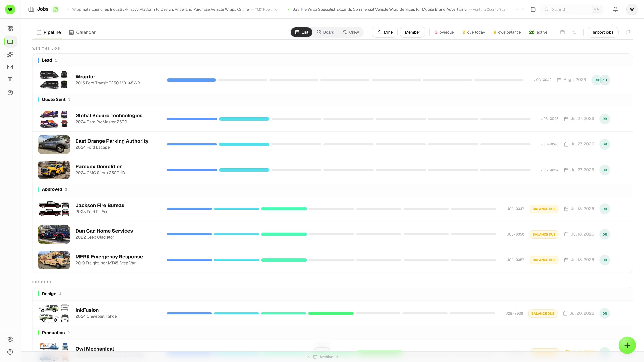This screenshot has height=362, width=644.
Task: Focus the Search field
Action: 572,9
